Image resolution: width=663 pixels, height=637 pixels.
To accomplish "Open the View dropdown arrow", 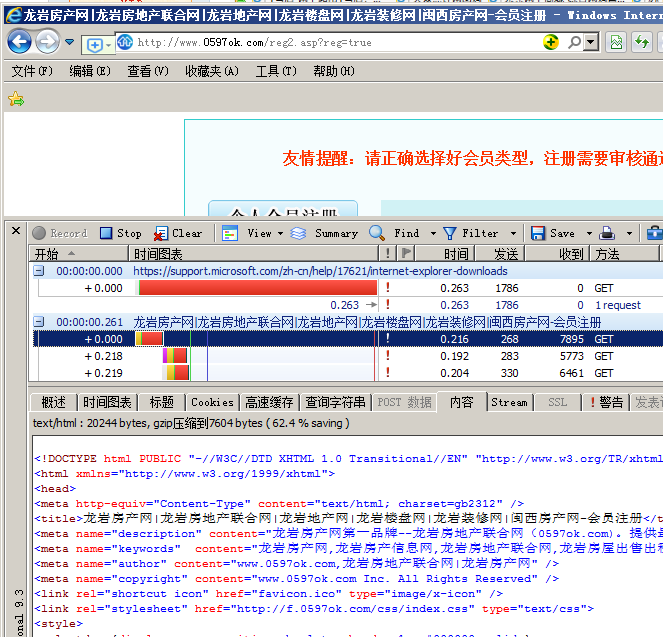I will (280, 233).
